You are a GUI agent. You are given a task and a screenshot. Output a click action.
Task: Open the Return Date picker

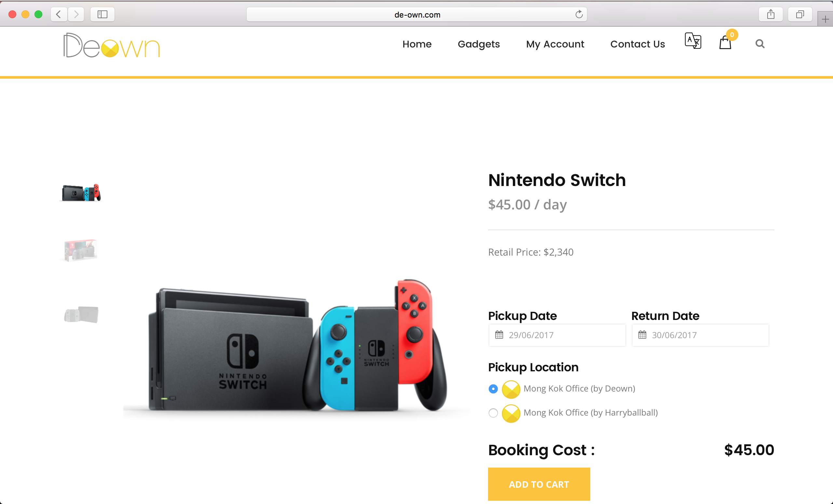(700, 335)
